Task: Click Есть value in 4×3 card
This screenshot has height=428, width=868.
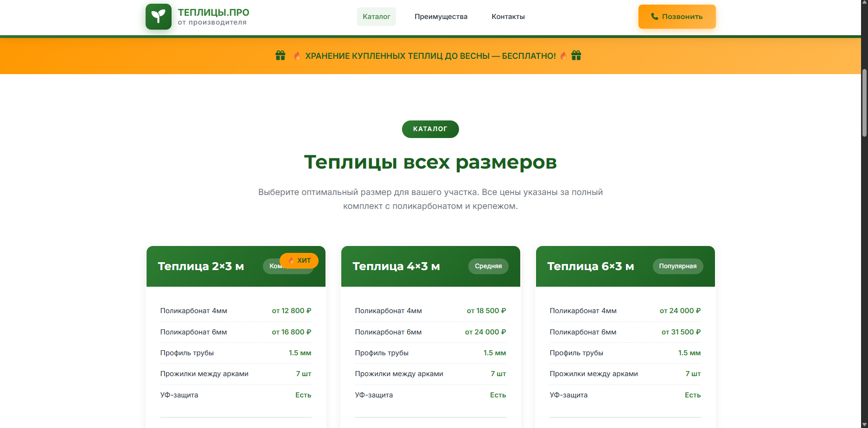Action: tap(498, 395)
